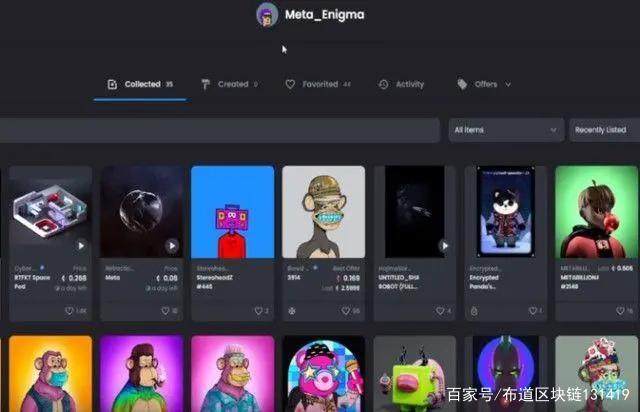The width and height of the screenshot is (640, 412).
Task: Click the Encrypted Panda's title
Action: [x=484, y=282]
